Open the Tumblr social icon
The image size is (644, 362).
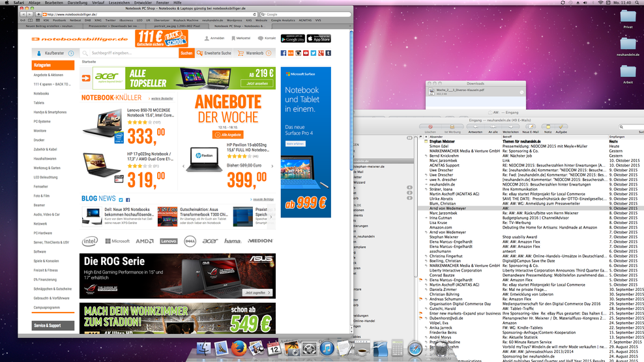pos(328,53)
